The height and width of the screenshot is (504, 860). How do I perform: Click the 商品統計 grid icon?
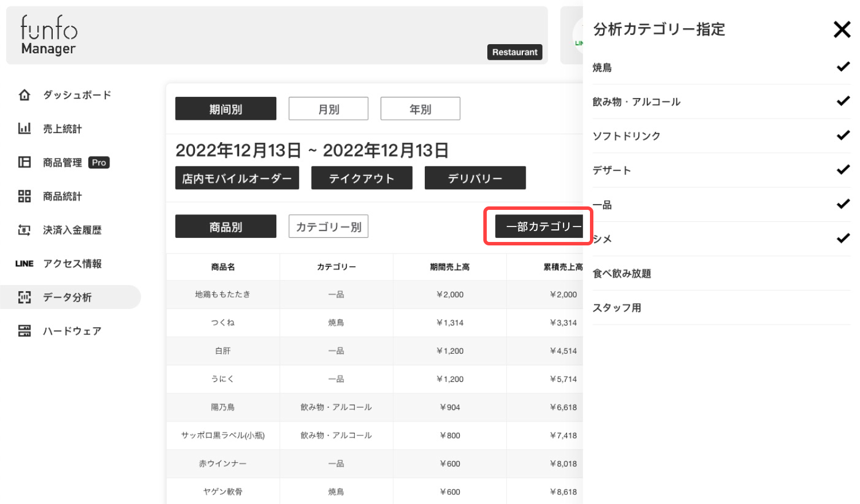pos(25,196)
